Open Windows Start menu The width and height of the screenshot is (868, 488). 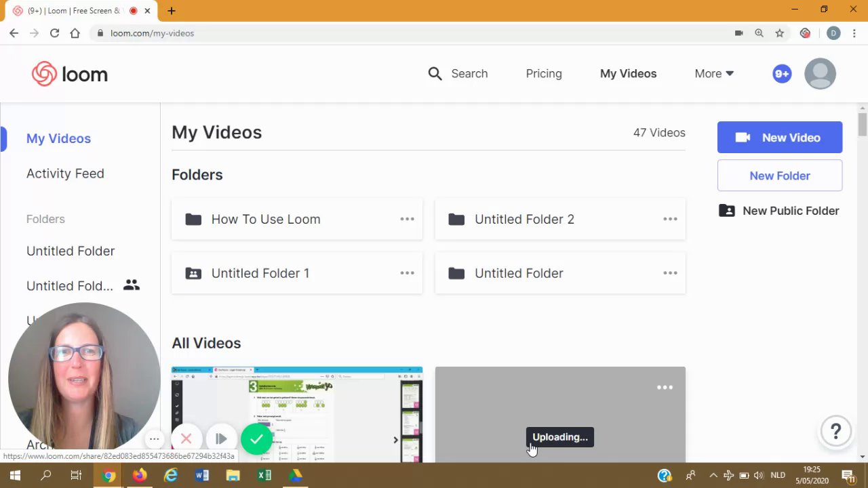pyautogui.click(x=15, y=475)
